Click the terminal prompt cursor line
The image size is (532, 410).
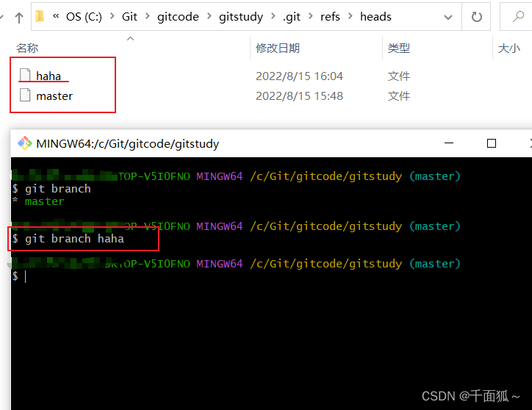click(19, 276)
